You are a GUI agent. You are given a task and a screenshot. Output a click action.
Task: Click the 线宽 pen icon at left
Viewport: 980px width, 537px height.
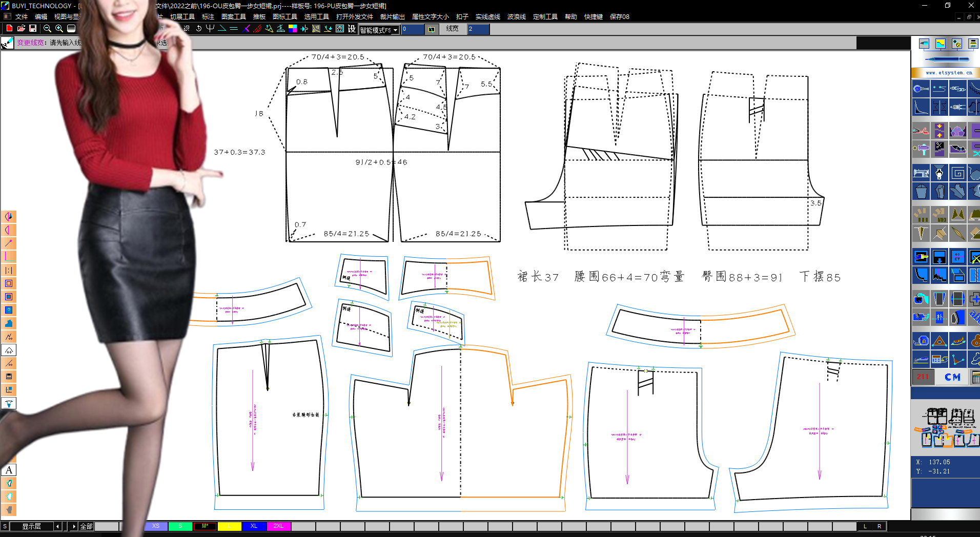[7, 43]
